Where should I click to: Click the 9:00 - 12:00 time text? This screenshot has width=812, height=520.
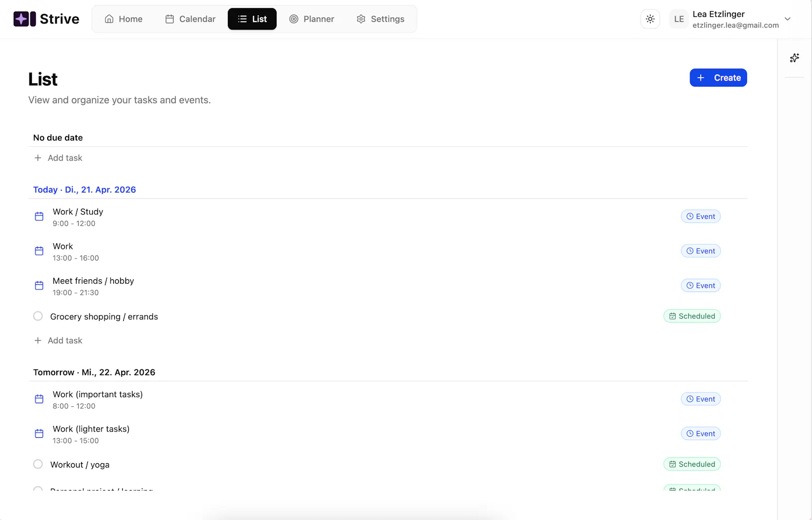pyautogui.click(x=74, y=223)
